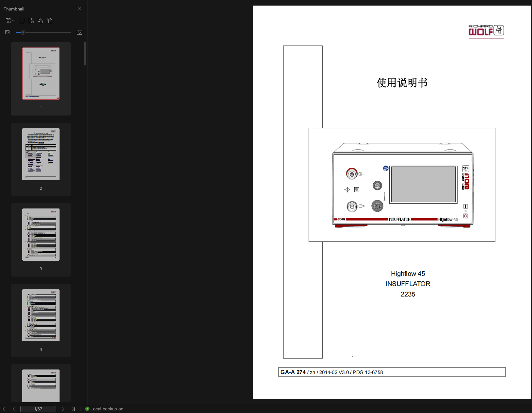Image resolution: width=532 pixels, height=413 pixels.
Task: Click the page number field showing 1/67
Action: tap(38, 409)
